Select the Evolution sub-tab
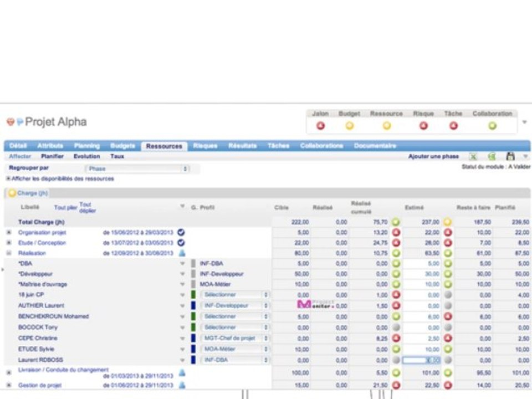This screenshot has width=532, height=399. [87, 156]
